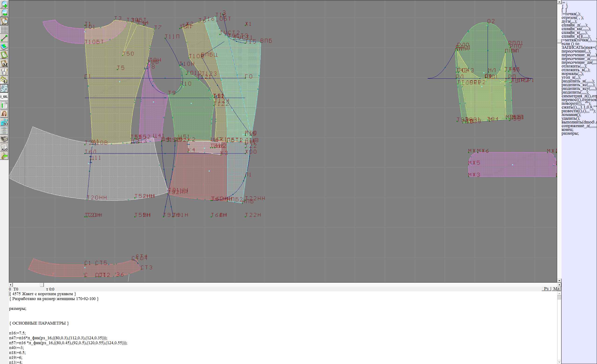Click the pattern pieces M icon
This screenshot has width=597, height=364.
click(4, 63)
